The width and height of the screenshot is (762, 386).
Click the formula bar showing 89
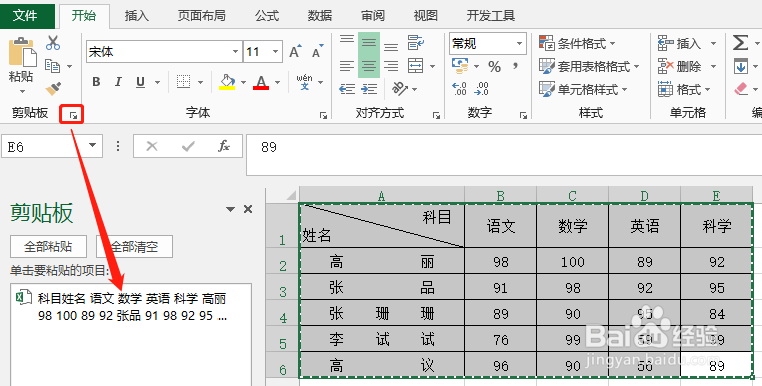click(504, 155)
